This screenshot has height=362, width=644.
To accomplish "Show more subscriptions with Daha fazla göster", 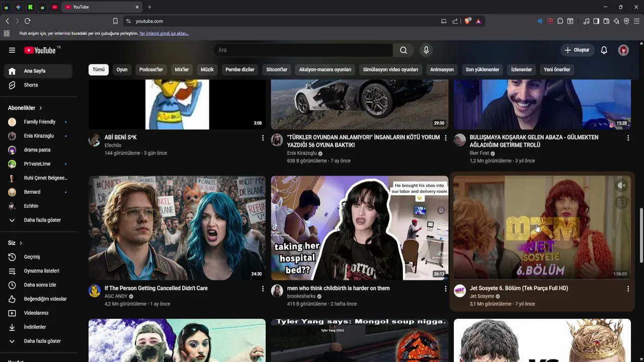I will coord(38,220).
